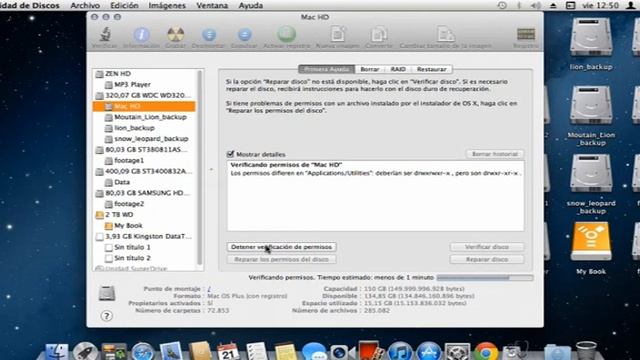The width and height of the screenshot is (640, 360).
Task: Open Finder from the Dock
Action: pos(57,351)
